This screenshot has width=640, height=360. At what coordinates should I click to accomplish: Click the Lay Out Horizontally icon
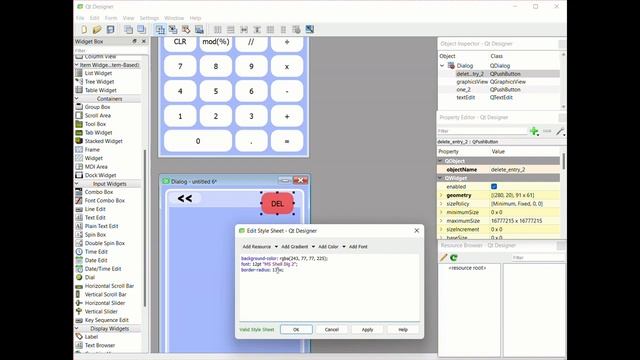(x=218, y=29)
